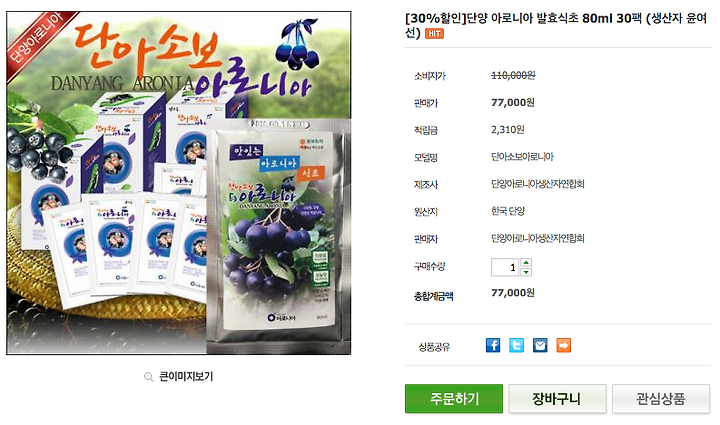Share product on Twitter
The image size is (720, 425).
pos(516,345)
